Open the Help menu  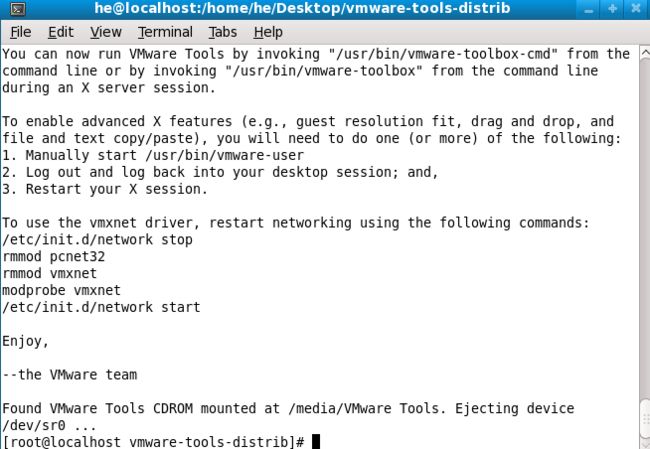268,32
